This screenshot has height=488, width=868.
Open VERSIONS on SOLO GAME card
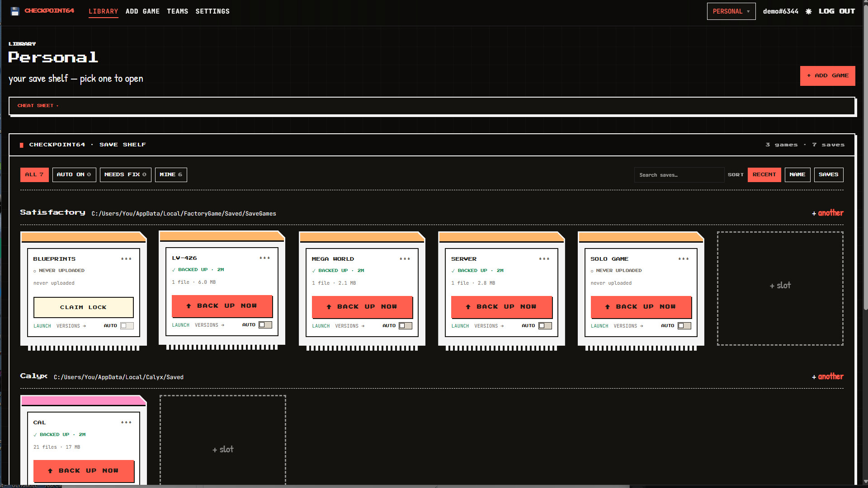[x=628, y=326]
